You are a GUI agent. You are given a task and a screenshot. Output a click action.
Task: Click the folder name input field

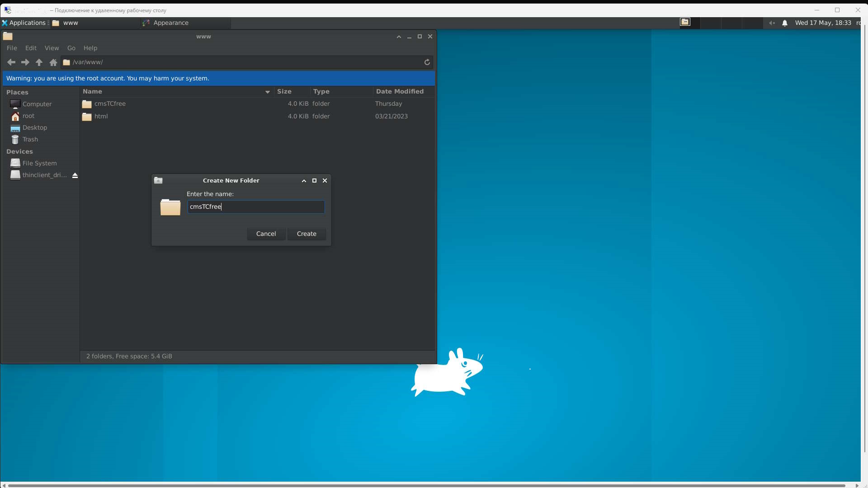coord(256,207)
